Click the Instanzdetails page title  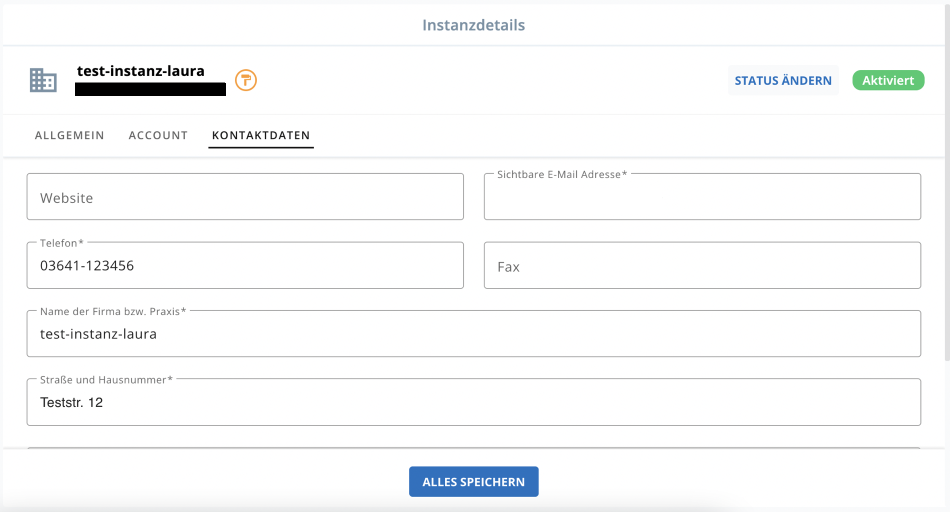[x=473, y=25]
